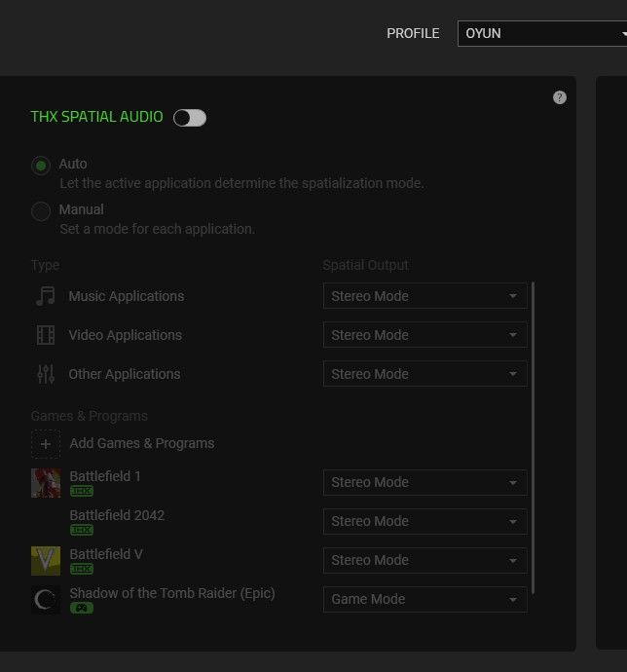Screen dimensions: 627x672
Task: Click the Battlefield V entry name
Action: (x=106, y=554)
